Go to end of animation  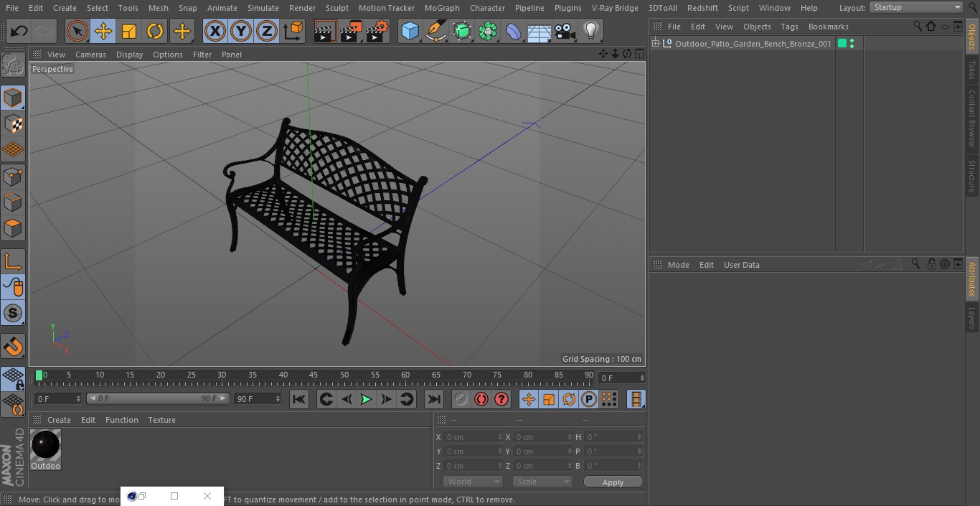[x=433, y=400]
